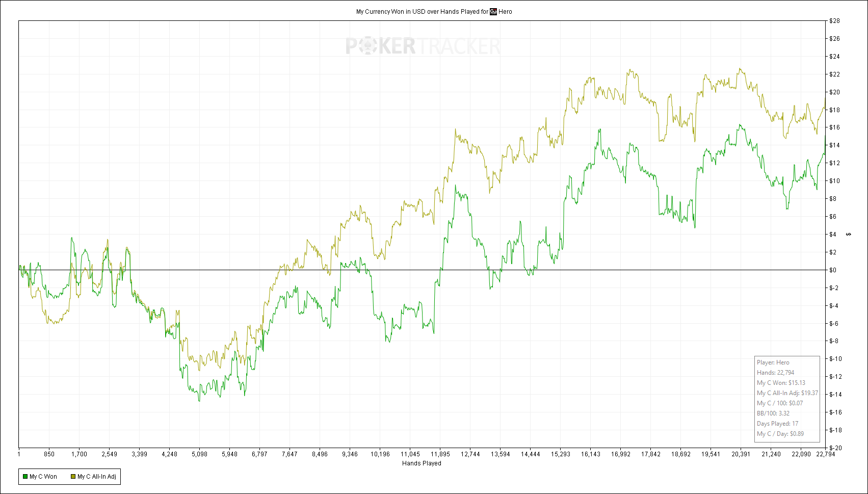Image resolution: width=868 pixels, height=494 pixels.
Task: Click the x-axis tick '18,692'
Action: pyautogui.click(x=680, y=454)
